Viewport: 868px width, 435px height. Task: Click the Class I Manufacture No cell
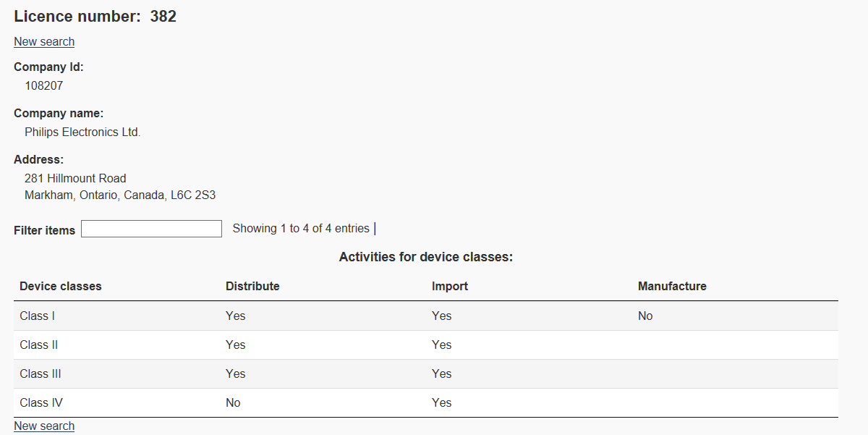click(x=645, y=316)
